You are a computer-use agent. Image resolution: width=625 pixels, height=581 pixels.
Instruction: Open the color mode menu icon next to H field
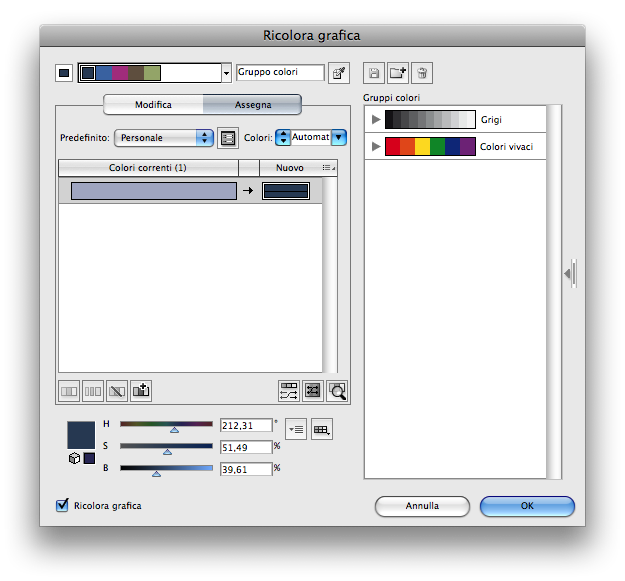pos(296,429)
